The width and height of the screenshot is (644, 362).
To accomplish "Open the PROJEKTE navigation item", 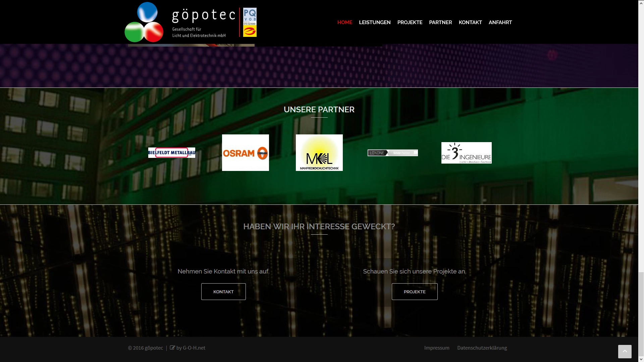I will pos(410,22).
